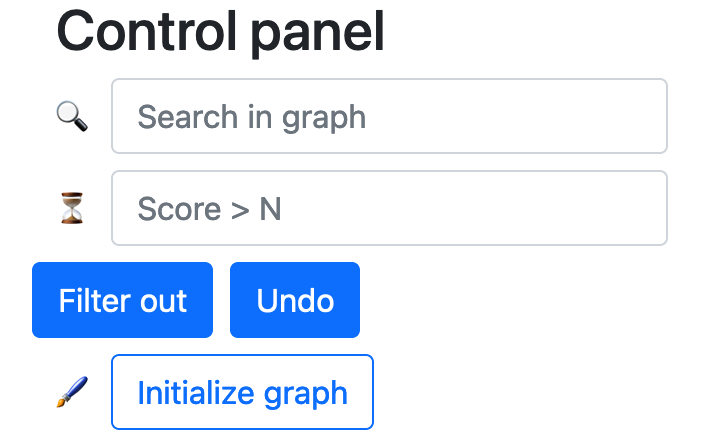Click the 'Score > N' placeholder text

point(209,209)
